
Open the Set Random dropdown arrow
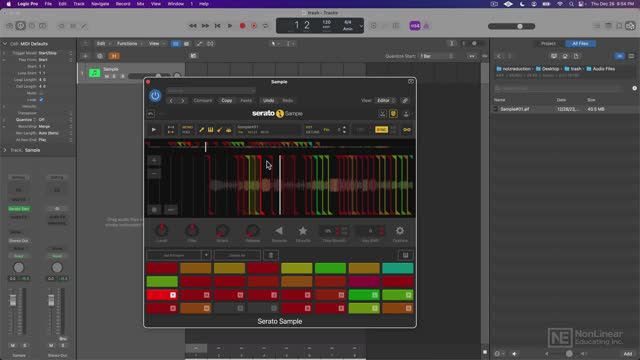[206, 256]
